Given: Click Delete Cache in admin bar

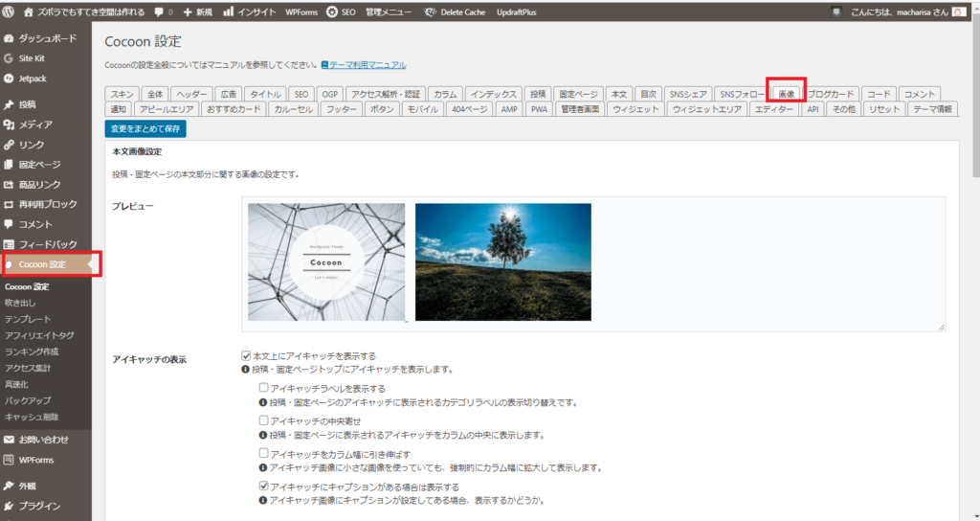Looking at the screenshot, I should 456,11.
